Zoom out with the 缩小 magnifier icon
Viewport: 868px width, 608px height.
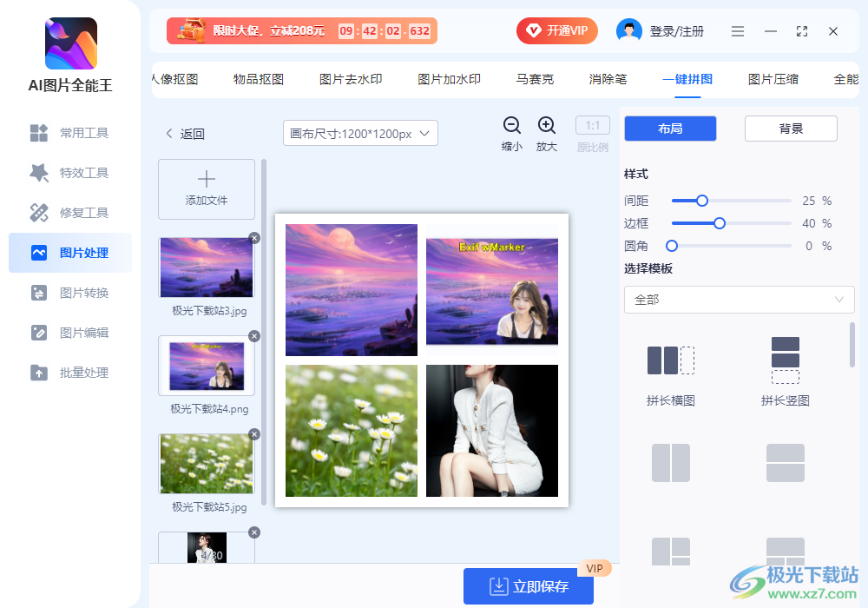pyautogui.click(x=512, y=124)
